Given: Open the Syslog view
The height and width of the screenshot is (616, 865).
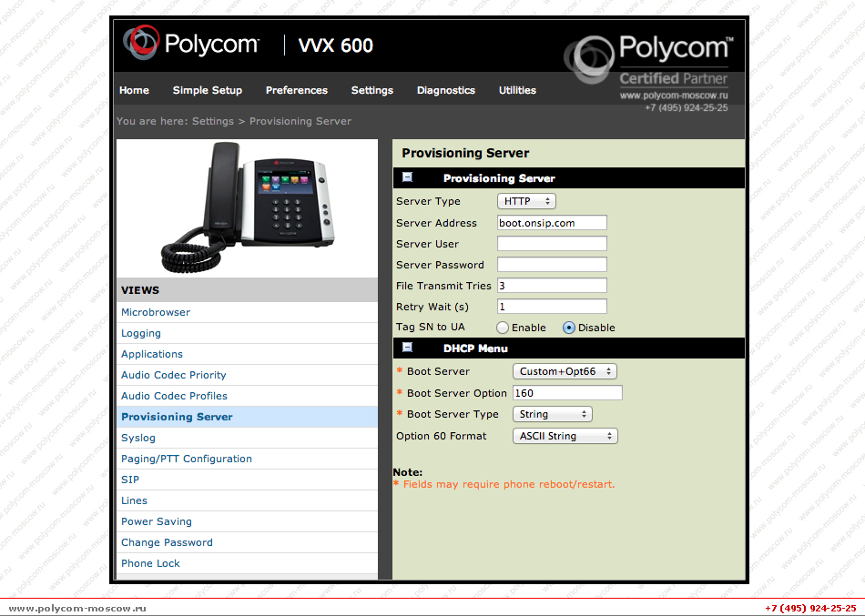Looking at the screenshot, I should (138, 438).
